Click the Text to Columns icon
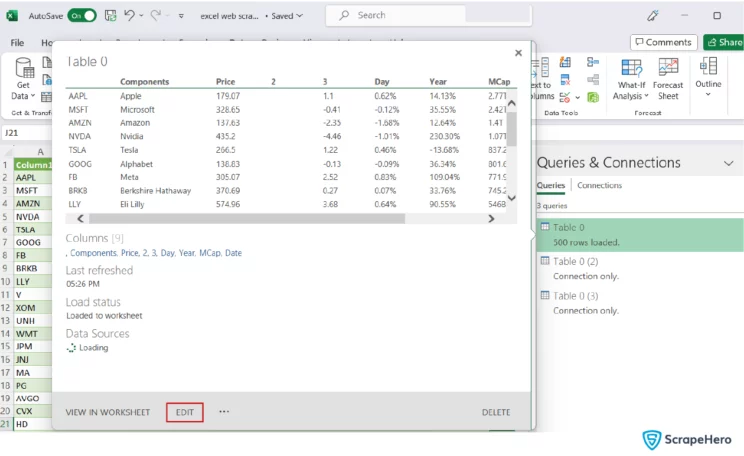Screen dimensions: 744x456 pos(541,68)
